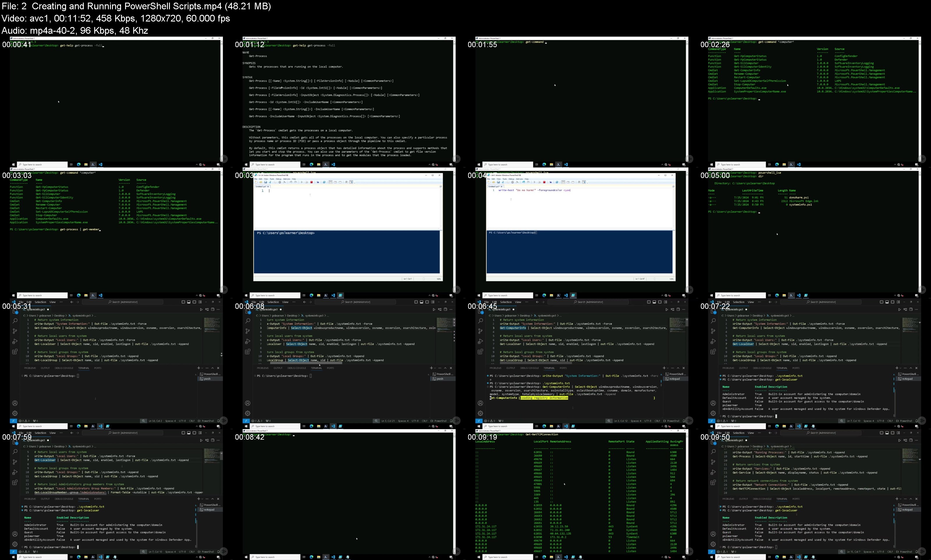The height and width of the screenshot is (560, 931).
Task: Click the "Video: avc1, 00:11:52" info line
Action: point(116,18)
